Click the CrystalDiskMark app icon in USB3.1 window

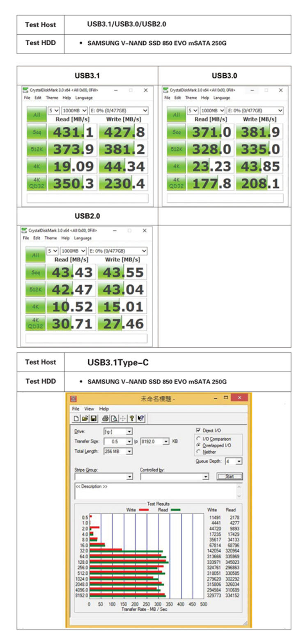(25, 90)
